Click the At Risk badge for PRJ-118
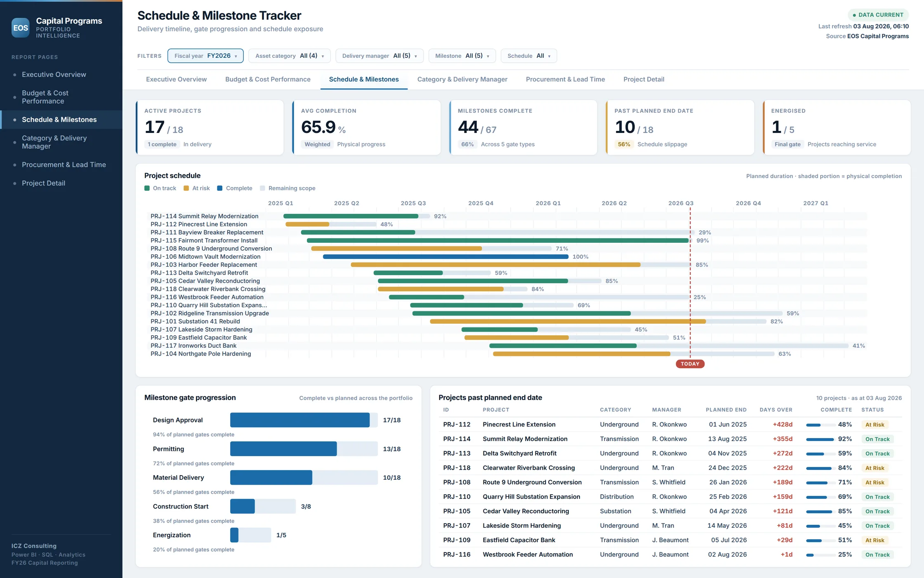 [x=875, y=468]
